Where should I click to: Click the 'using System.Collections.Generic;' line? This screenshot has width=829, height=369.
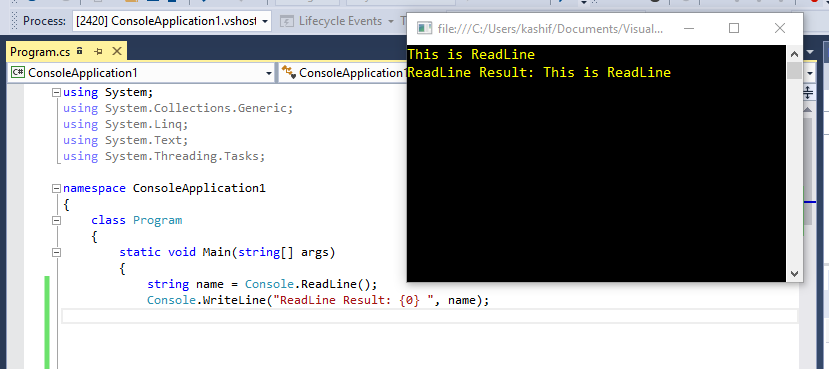[x=178, y=108]
